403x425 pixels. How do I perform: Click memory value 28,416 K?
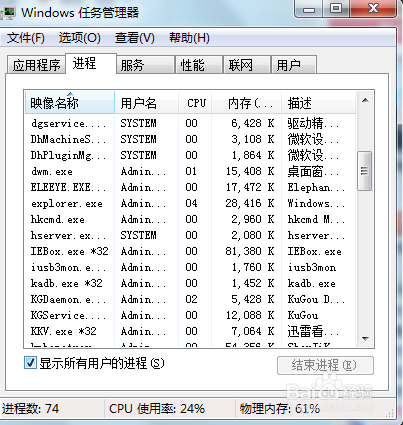click(x=250, y=203)
